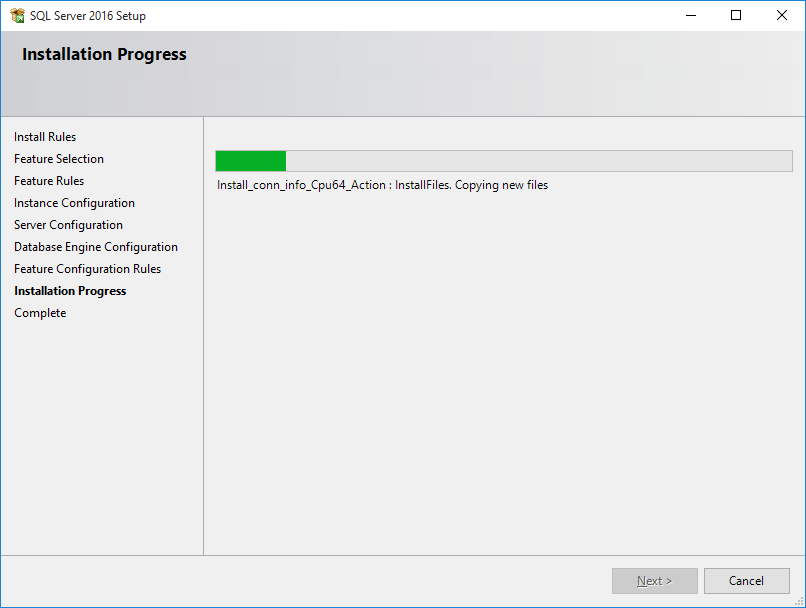Click the left navigation pane background

(100, 420)
